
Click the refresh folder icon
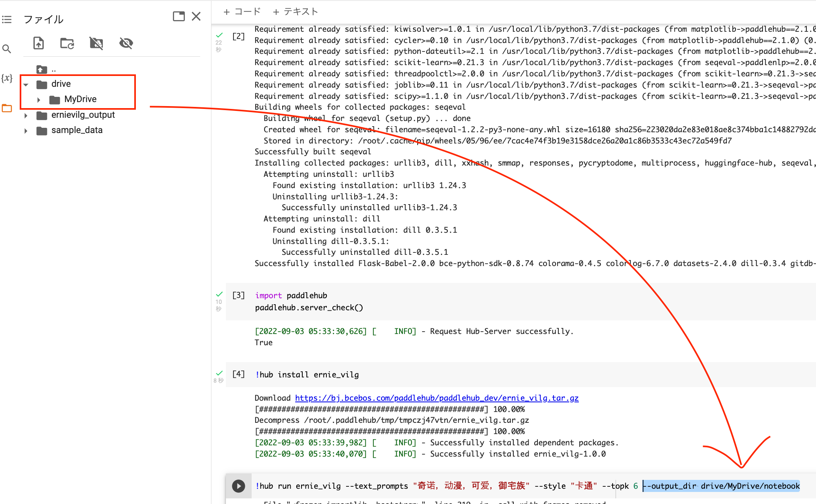pyautogui.click(x=67, y=43)
